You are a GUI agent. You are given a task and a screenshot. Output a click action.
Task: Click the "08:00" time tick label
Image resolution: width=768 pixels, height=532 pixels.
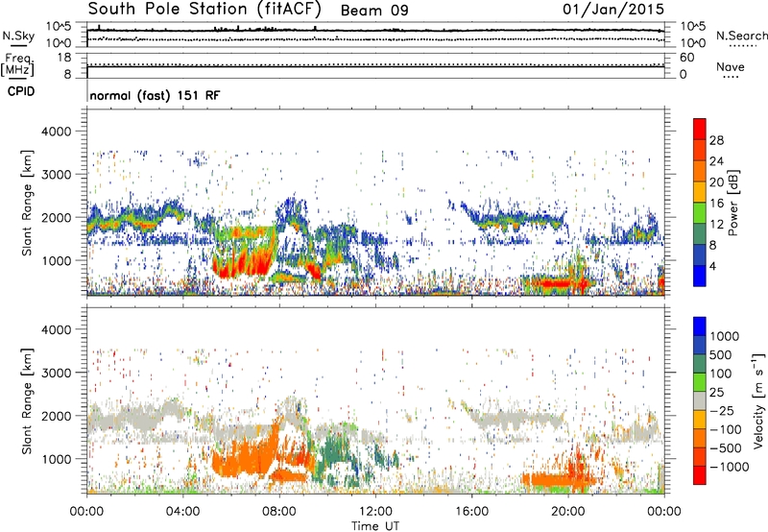[x=278, y=512]
